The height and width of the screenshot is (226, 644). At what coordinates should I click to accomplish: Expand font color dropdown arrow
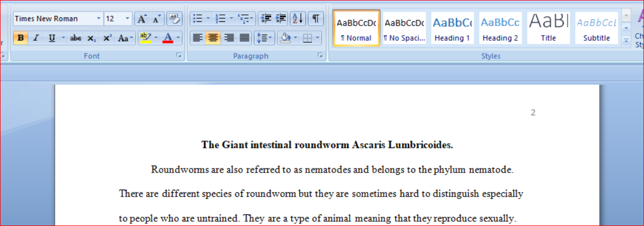pyautogui.click(x=178, y=38)
